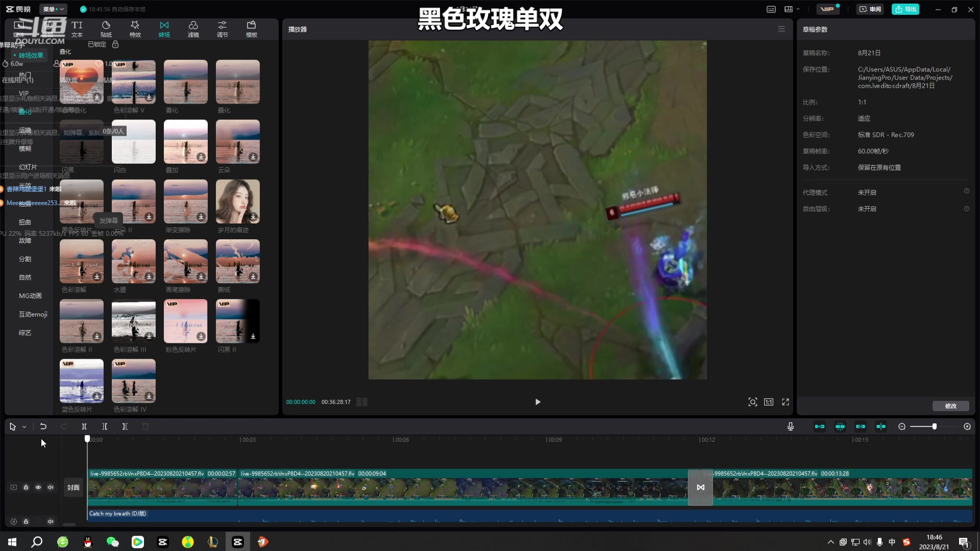Open the 滤镜 (Filters) tab
Viewport: 980px width, 551px height.
[x=193, y=29]
